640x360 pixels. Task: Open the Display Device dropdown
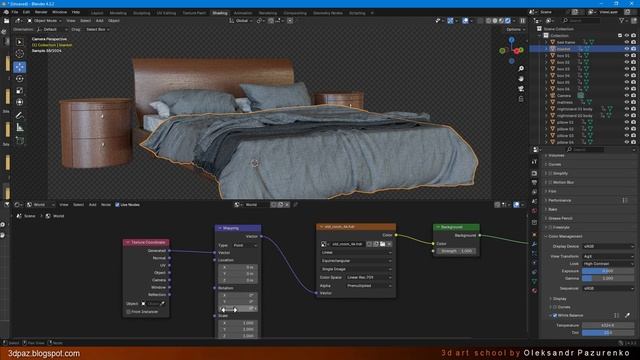pyautogui.click(x=609, y=247)
